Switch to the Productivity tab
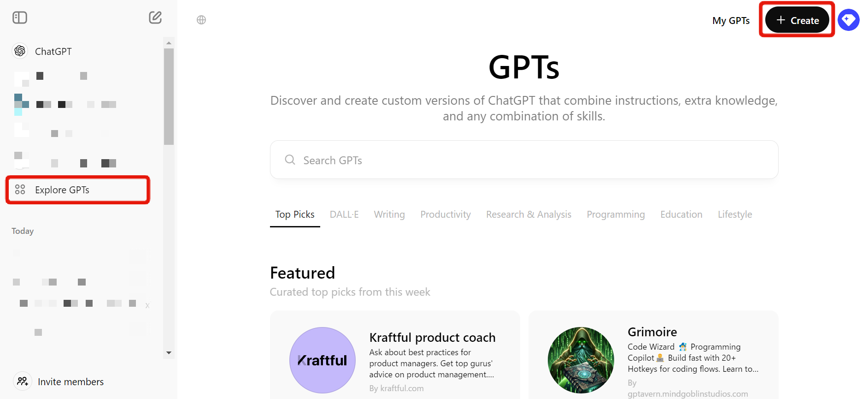 (446, 214)
